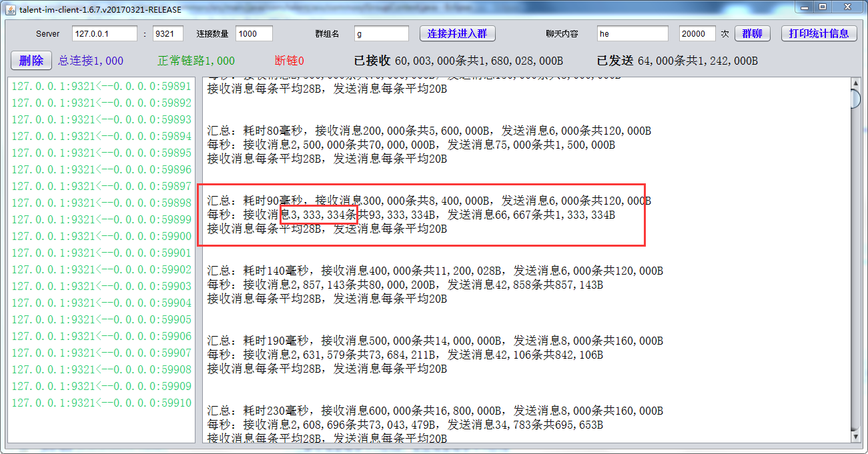Close the talent-im-client window
This screenshot has width=868, height=454.
(847, 7)
